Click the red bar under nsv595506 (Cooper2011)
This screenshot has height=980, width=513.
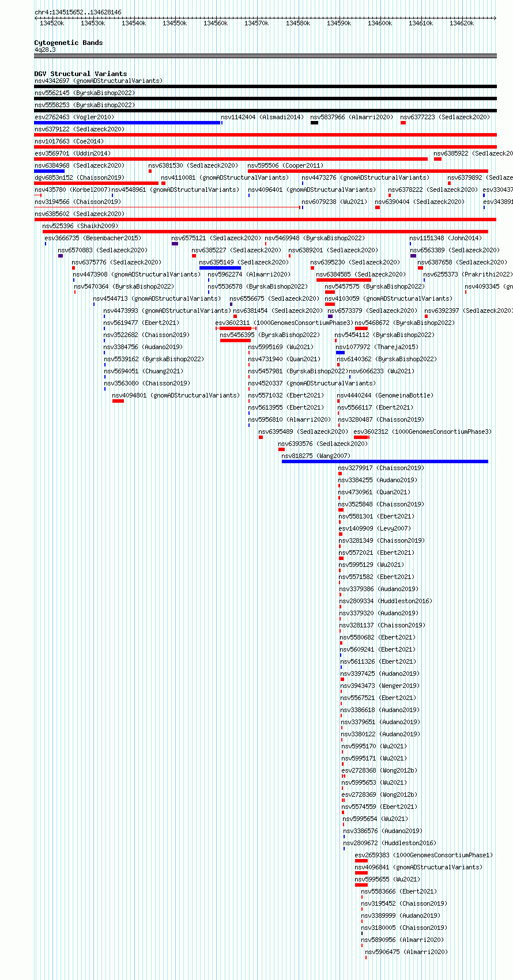point(368,171)
